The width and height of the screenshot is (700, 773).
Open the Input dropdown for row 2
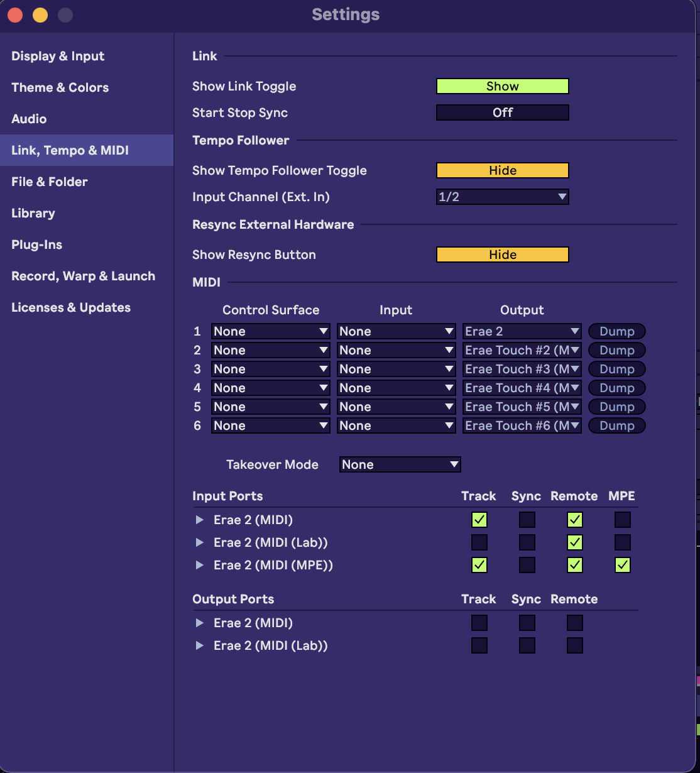coord(396,350)
